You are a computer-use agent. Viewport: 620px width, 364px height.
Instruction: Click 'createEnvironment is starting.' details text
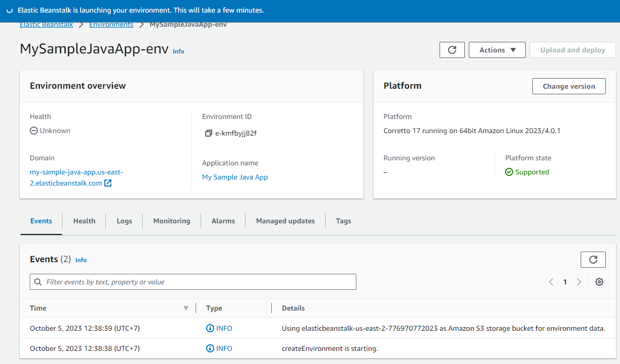point(330,348)
